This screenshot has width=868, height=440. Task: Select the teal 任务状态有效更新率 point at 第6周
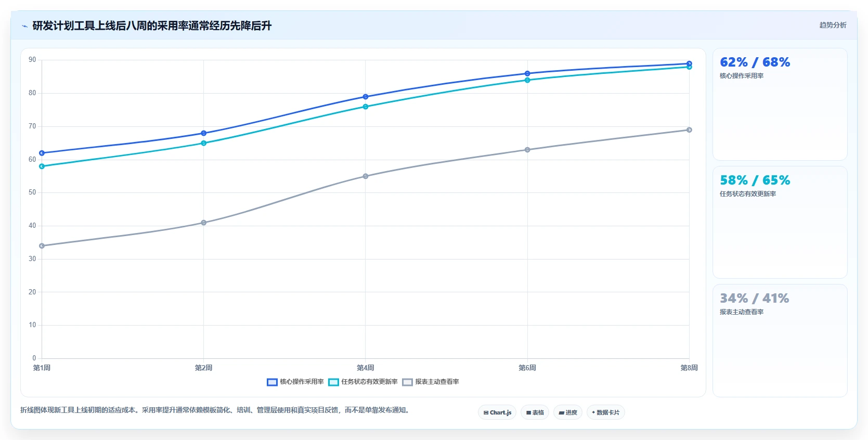pyautogui.click(x=527, y=80)
